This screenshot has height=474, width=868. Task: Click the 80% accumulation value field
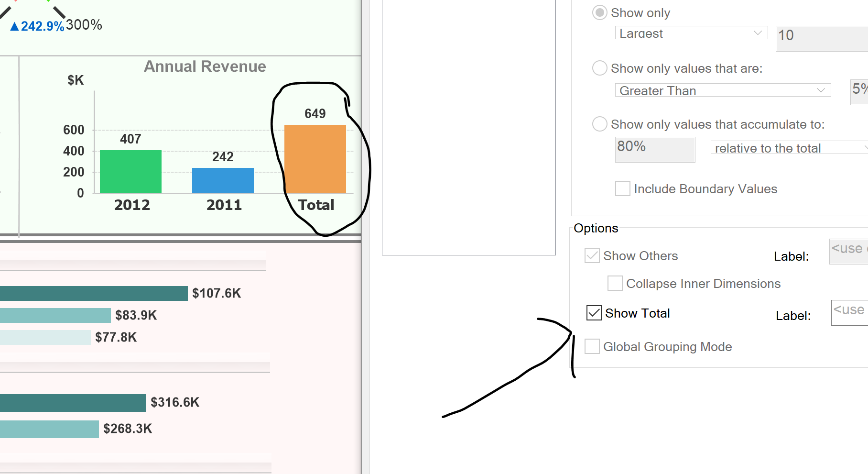point(654,149)
